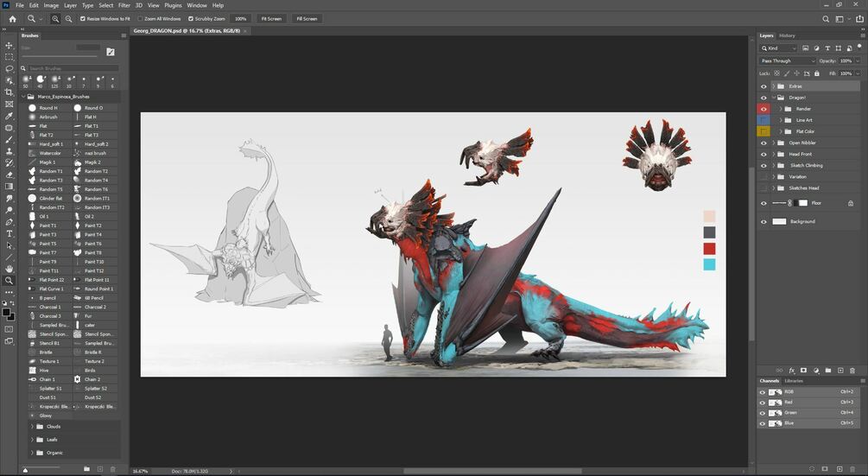Screen dimensions: 868x476
Task: Select the Watercolor brush preset
Action: pos(49,153)
